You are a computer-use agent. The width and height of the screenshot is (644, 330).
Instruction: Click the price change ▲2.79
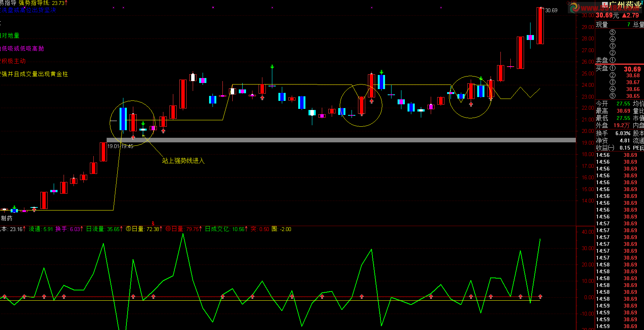tap(630, 15)
